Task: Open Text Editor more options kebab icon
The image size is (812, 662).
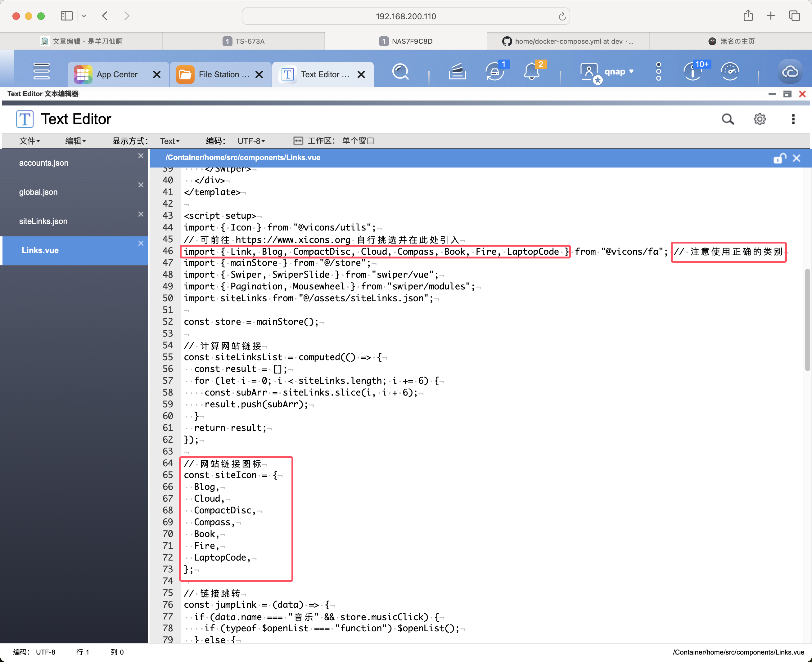Action: pyautogui.click(x=793, y=119)
